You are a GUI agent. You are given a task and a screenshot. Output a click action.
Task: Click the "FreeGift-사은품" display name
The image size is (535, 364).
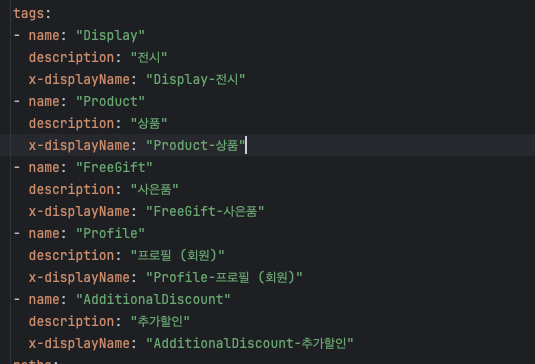[205, 211]
